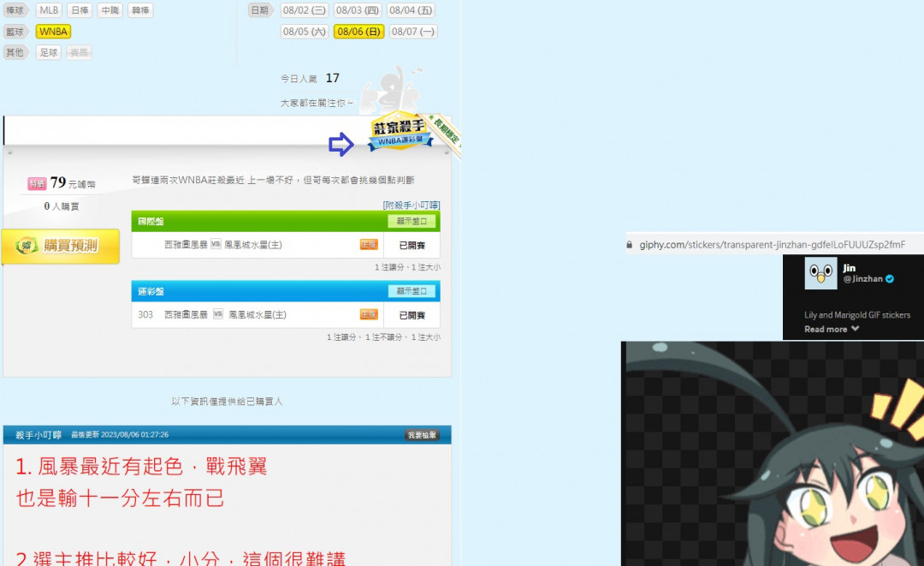
Task: Select the MLB baseball league filter
Action: click(x=49, y=10)
